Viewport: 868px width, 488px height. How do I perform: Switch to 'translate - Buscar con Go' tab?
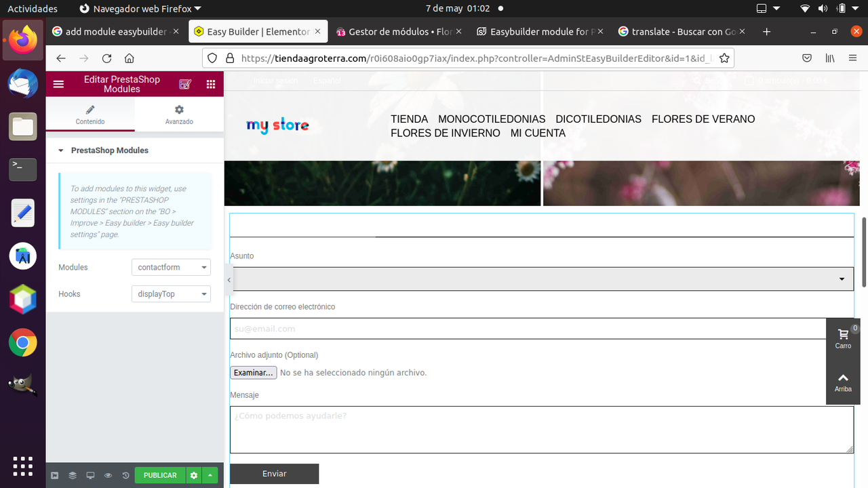pos(682,32)
